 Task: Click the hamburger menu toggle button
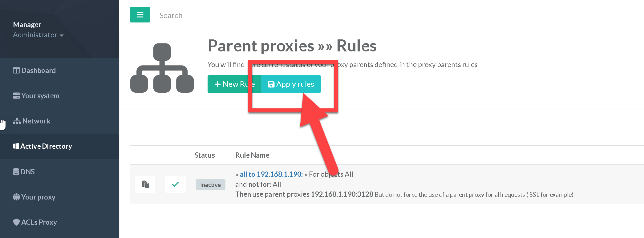140,15
